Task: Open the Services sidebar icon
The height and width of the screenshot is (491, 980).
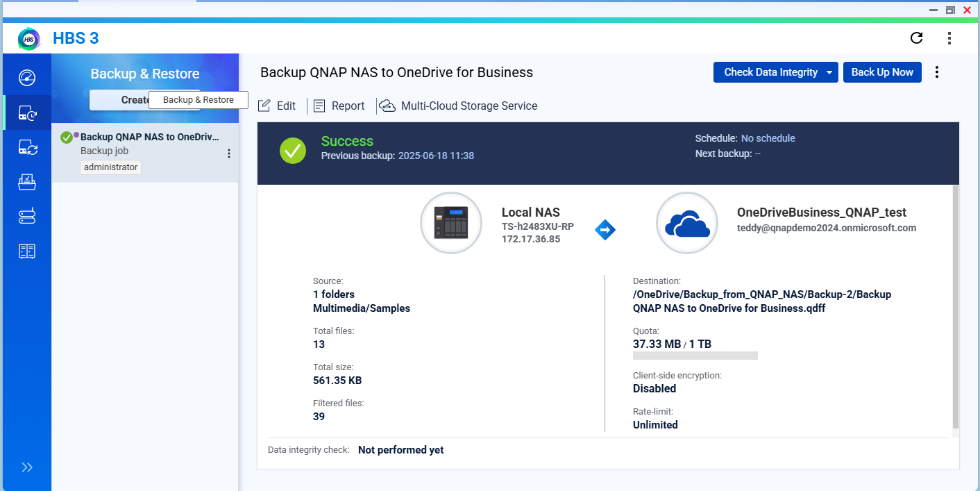Action: pos(27,216)
